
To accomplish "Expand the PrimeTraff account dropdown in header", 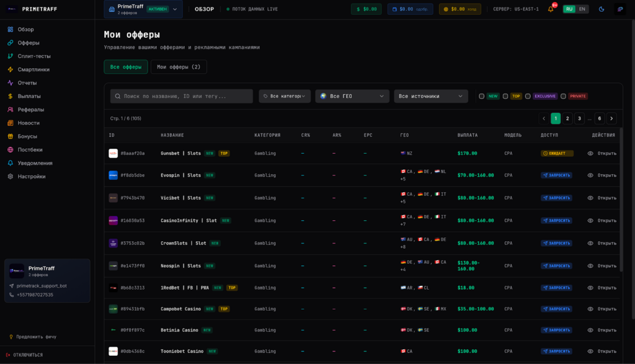I will coord(143,9).
